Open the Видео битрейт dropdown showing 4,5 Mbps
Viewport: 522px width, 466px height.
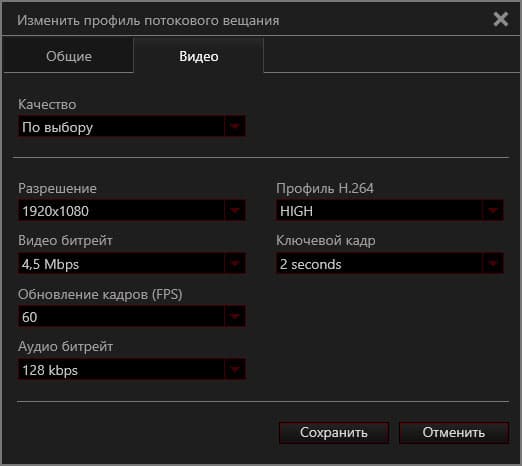(x=132, y=263)
